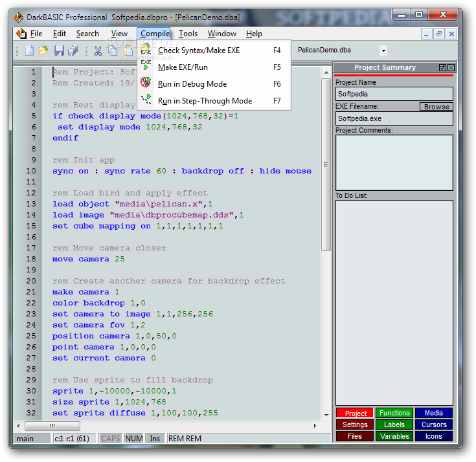Click inside the Project Comments box
Screen dimensions: 476x462
click(x=394, y=162)
